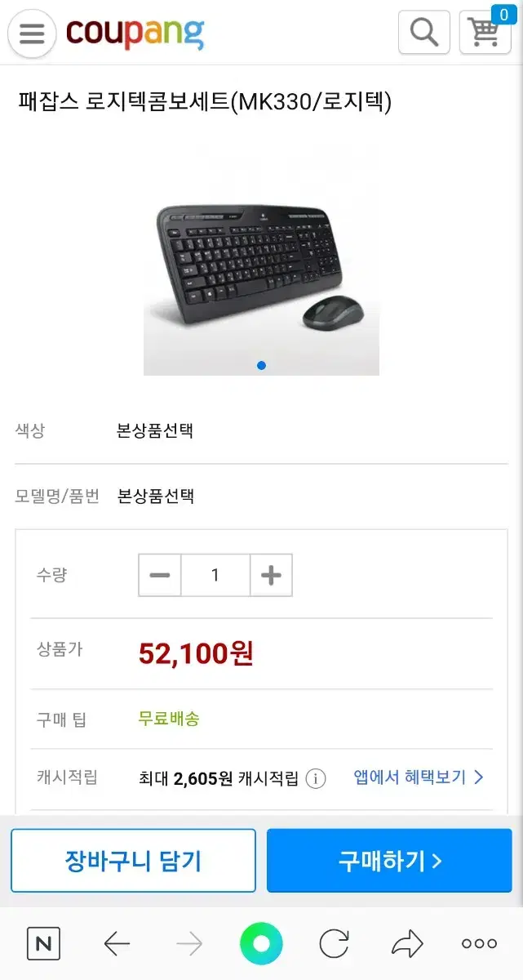Reload page with refresh icon
Screen dimensions: 523x980
click(334, 944)
